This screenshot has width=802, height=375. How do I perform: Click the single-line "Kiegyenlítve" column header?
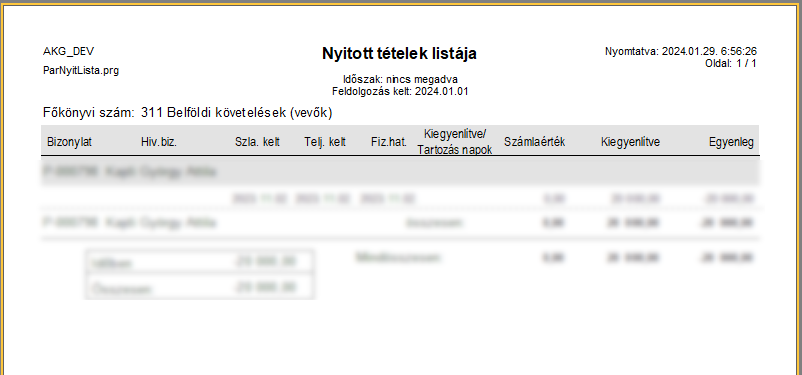[x=630, y=142]
